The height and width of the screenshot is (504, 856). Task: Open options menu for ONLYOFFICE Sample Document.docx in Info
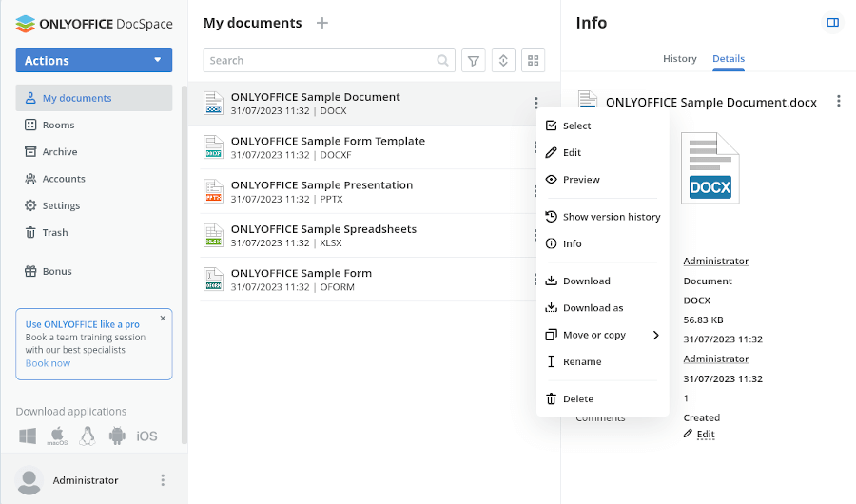click(838, 101)
